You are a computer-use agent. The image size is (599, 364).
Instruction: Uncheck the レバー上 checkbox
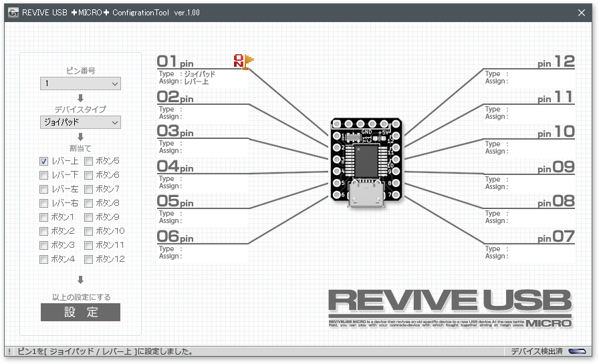[44, 161]
